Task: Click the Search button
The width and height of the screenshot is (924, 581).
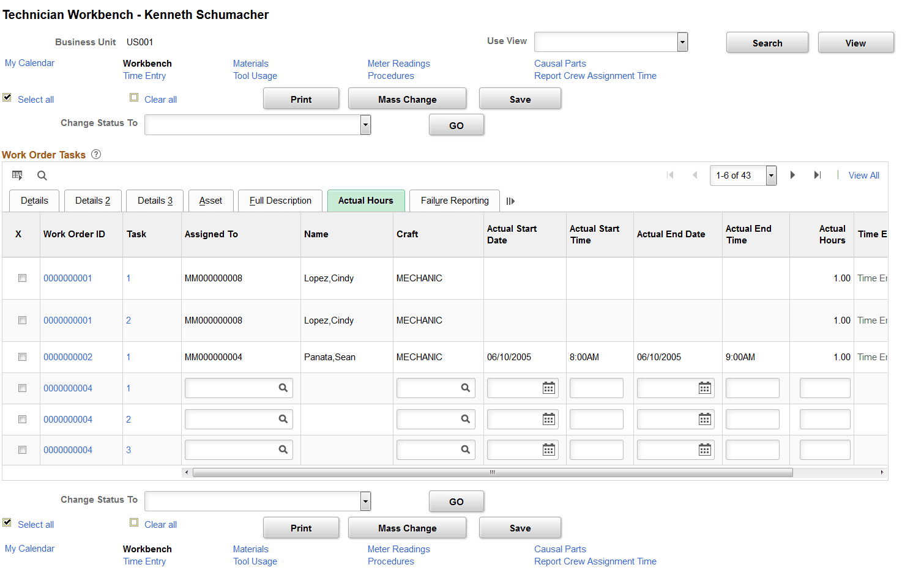Action: point(767,42)
